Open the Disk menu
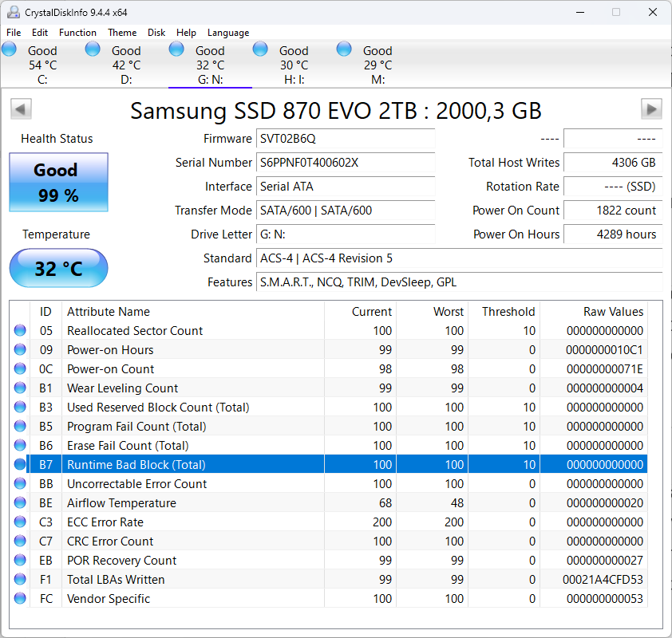Image resolution: width=672 pixels, height=638 pixels. point(156,33)
